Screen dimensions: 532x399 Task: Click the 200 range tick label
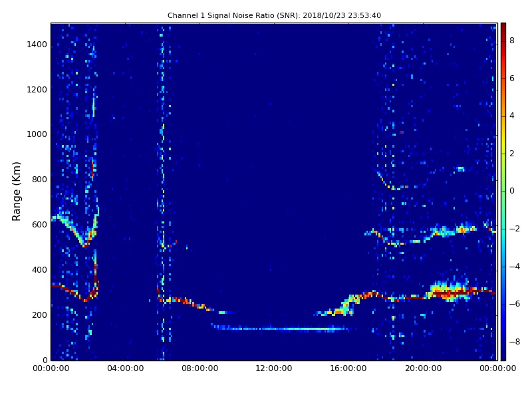pyautogui.click(x=39, y=315)
